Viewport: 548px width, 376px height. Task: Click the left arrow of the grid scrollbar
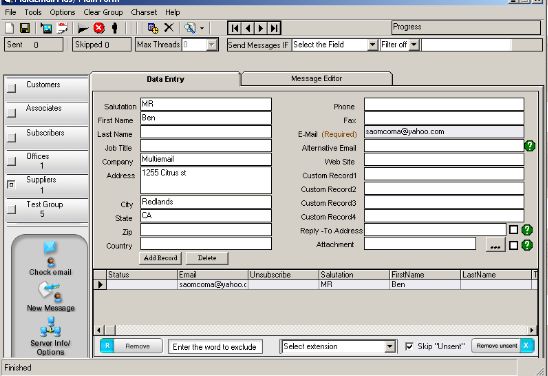pos(99,330)
